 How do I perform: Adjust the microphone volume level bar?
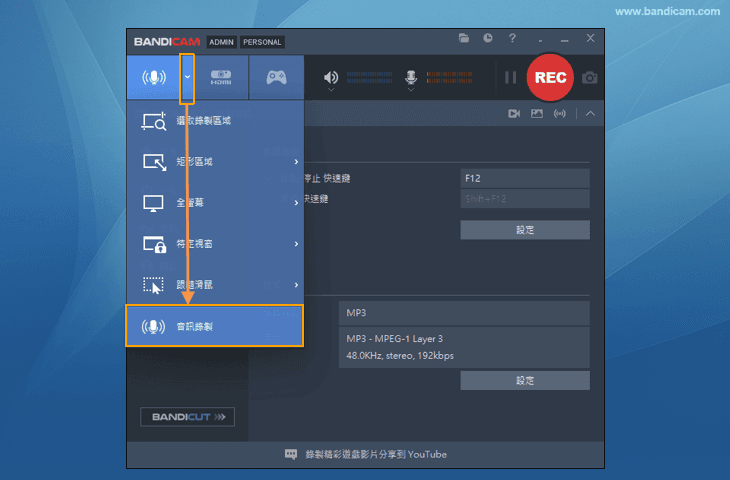pos(449,77)
